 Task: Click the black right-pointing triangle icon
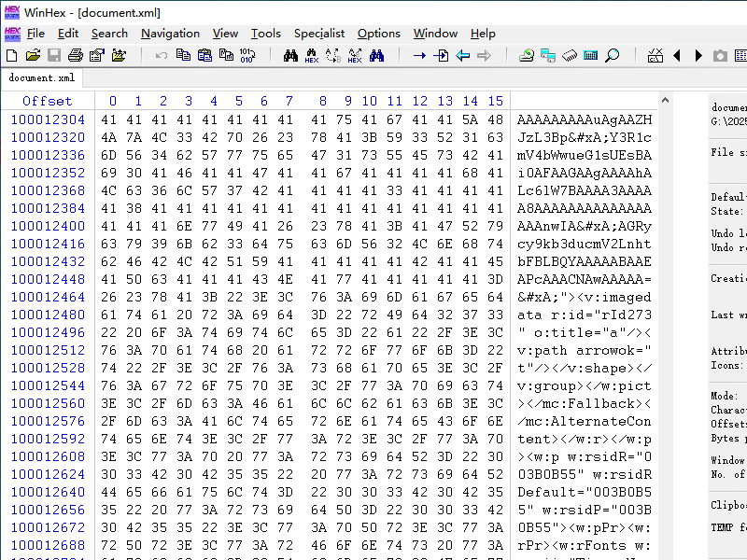coord(698,56)
